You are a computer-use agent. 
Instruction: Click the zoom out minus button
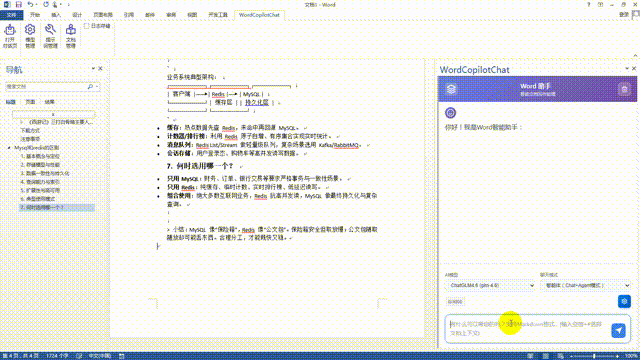(571, 356)
